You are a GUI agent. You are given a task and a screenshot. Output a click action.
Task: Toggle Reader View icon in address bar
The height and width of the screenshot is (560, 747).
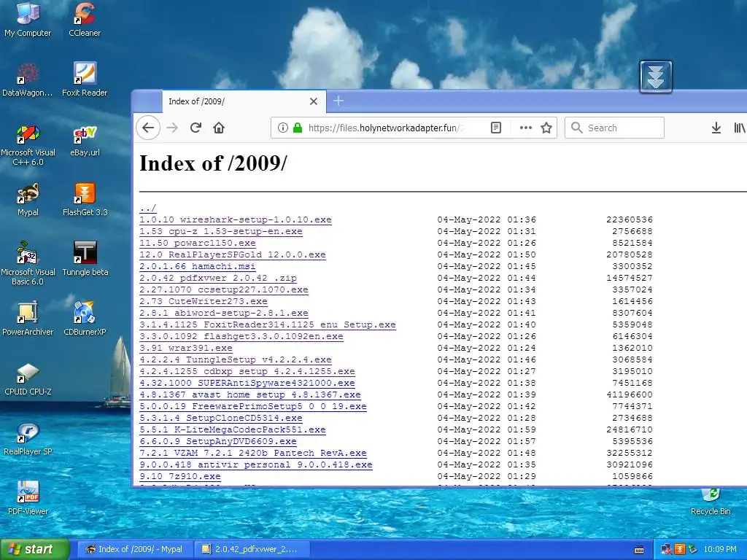(496, 128)
